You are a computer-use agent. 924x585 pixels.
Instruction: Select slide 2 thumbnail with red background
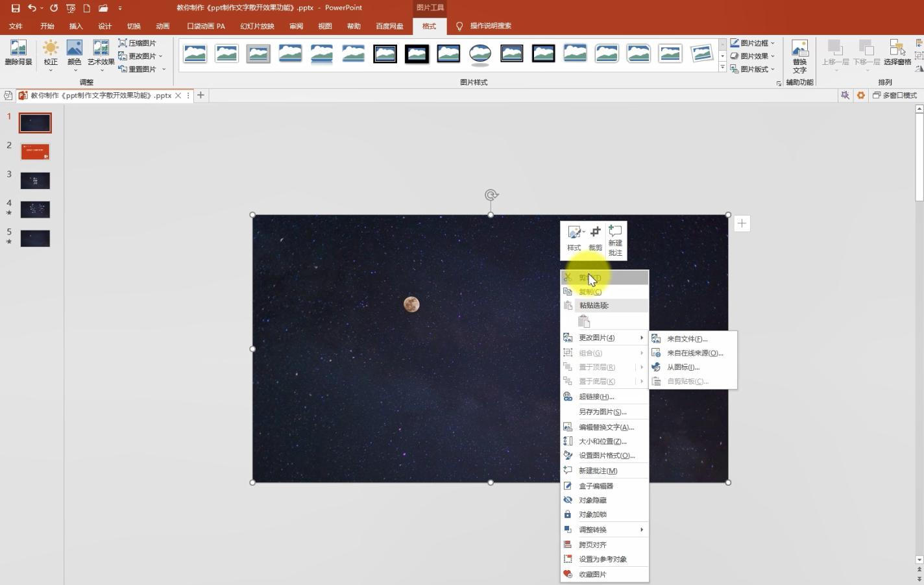coord(35,152)
